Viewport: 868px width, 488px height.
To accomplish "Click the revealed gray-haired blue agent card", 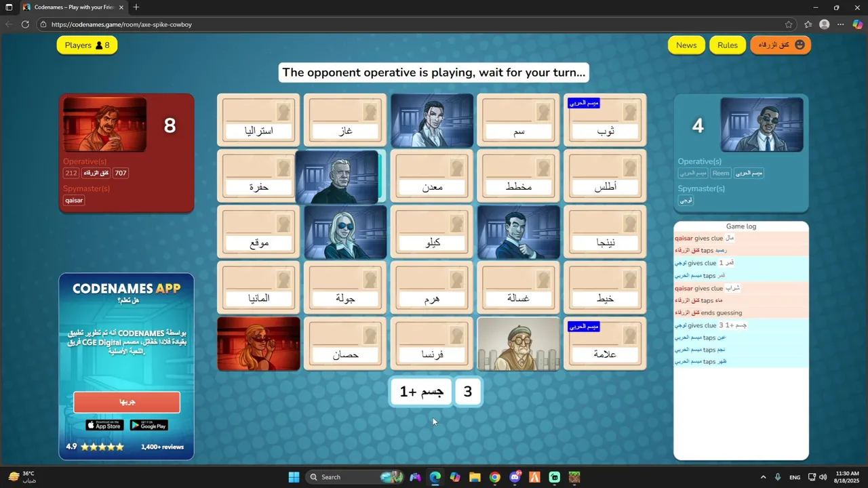I will [x=337, y=176].
